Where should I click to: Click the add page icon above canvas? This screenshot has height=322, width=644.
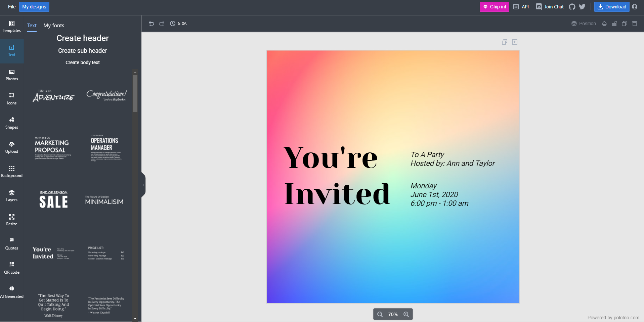tap(515, 42)
